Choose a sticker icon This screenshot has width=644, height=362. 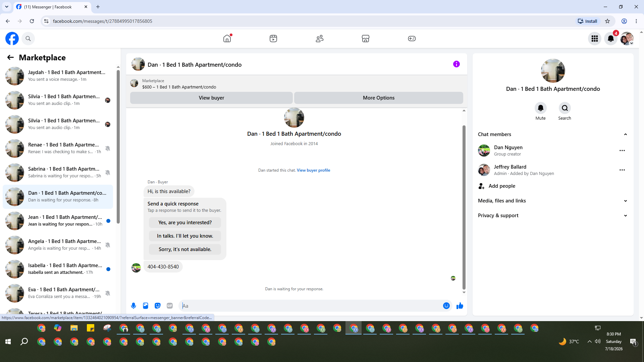[158, 306]
